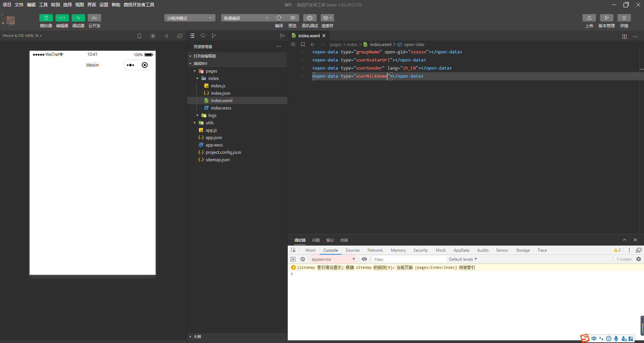The image size is (644, 343).
Task: Click the console Filter input field
Action: [x=409, y=259]
